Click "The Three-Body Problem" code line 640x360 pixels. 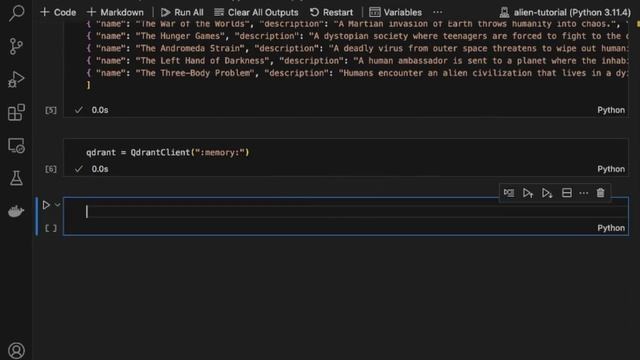[357, 73]
